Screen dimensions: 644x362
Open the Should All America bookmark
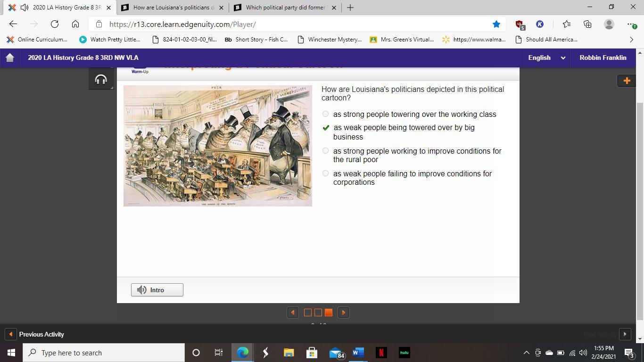tap(546, 40)
